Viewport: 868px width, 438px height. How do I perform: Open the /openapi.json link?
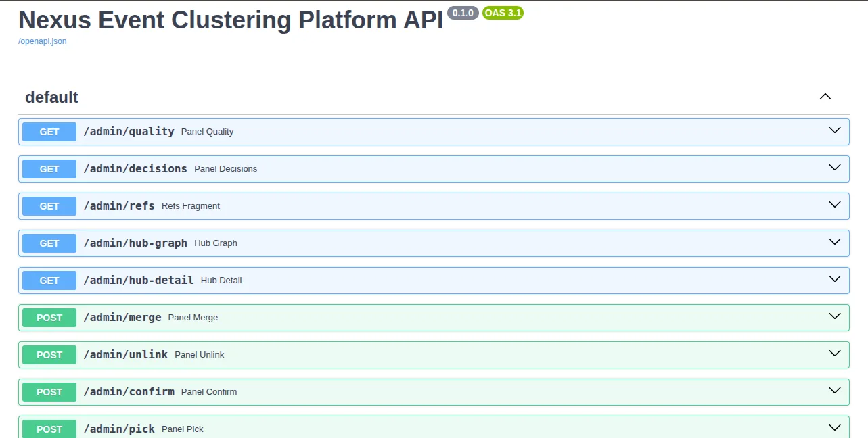click(x=42, y=41)
